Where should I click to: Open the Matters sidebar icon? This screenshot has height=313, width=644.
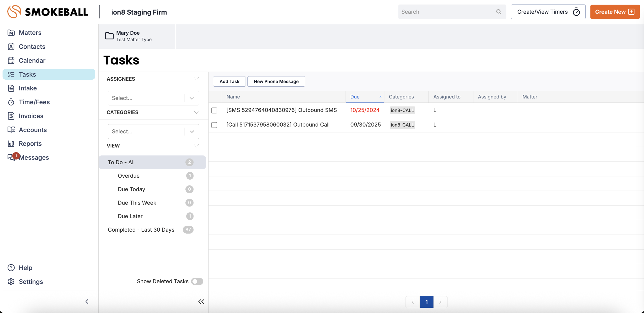[11, 33]
